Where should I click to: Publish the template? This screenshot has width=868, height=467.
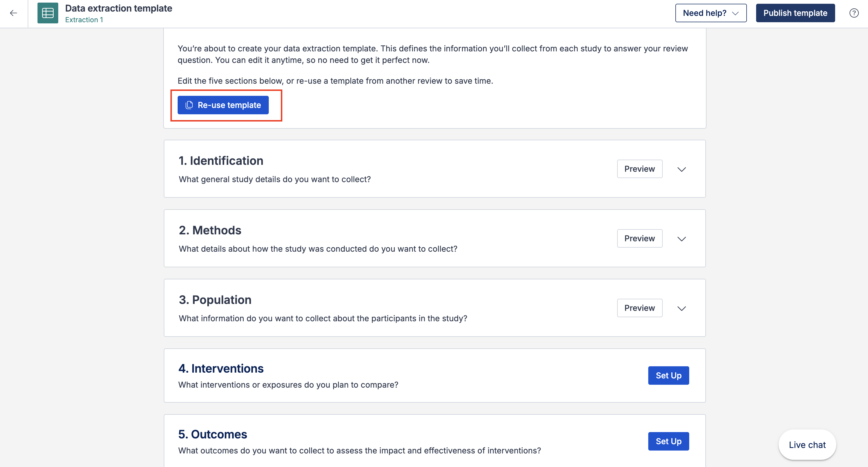[x=795, y=13]
